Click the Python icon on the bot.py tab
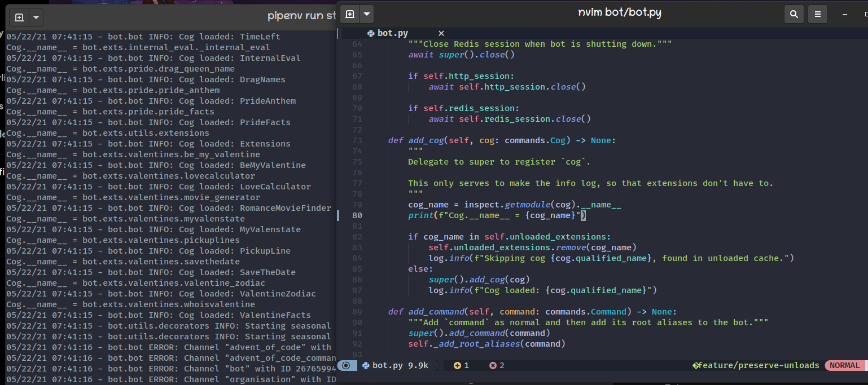This screenshot has height=385, width=868. (x=370, y=33)
